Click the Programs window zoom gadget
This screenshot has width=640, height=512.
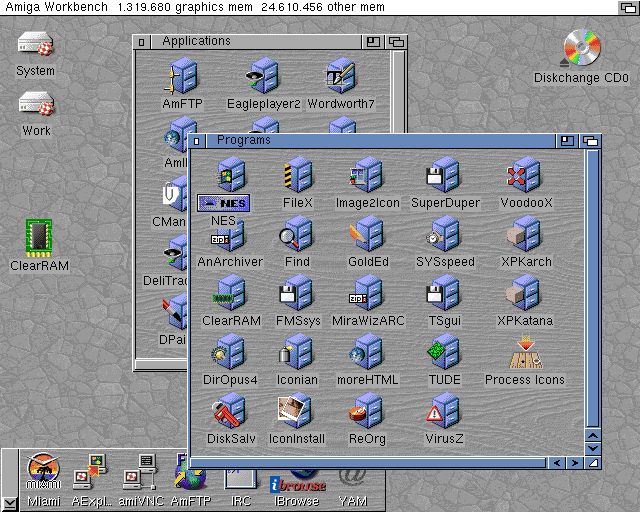click(x=567, y=141)
